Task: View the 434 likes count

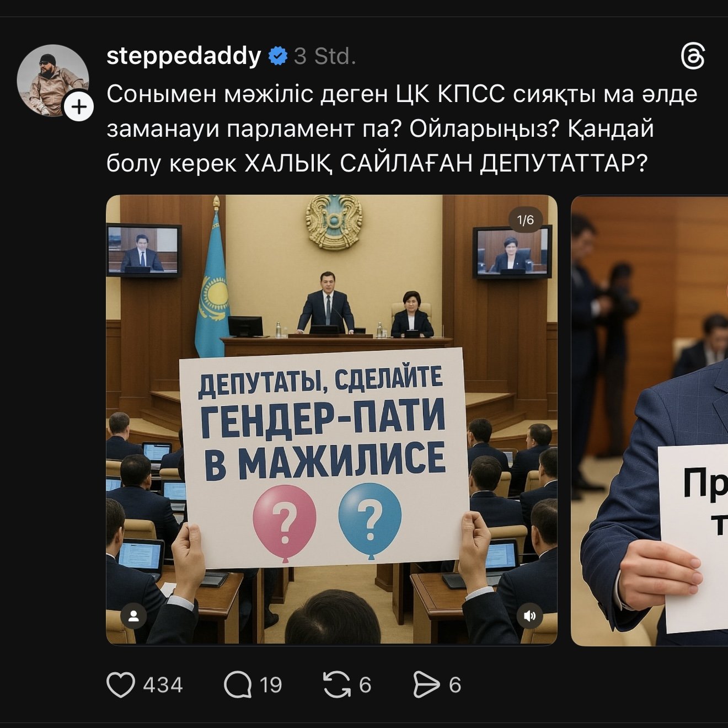Action: pyautogui.click(x=163, y=685)
